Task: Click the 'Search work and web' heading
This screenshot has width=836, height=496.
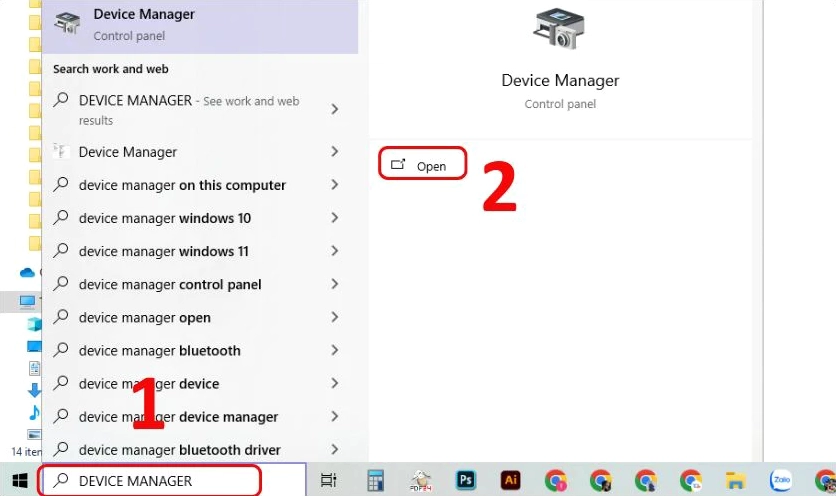Action: pyautogui.click(x=110, y=69)
